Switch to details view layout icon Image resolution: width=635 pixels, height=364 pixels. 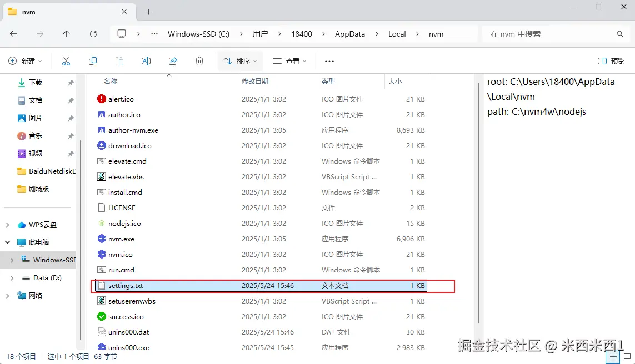pos(613,357)
